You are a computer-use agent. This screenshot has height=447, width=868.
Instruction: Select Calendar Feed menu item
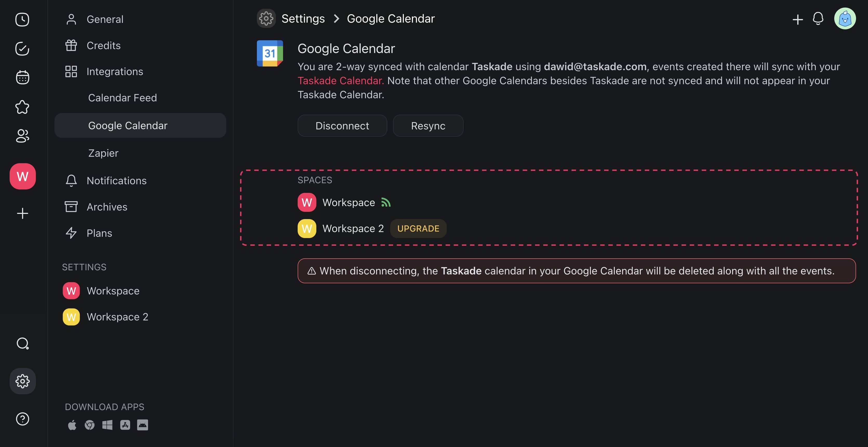(122, 98)
